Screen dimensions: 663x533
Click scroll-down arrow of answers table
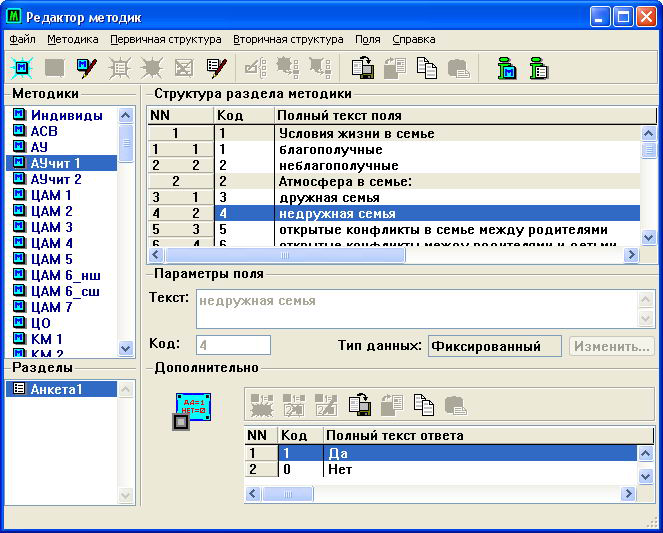646,477
